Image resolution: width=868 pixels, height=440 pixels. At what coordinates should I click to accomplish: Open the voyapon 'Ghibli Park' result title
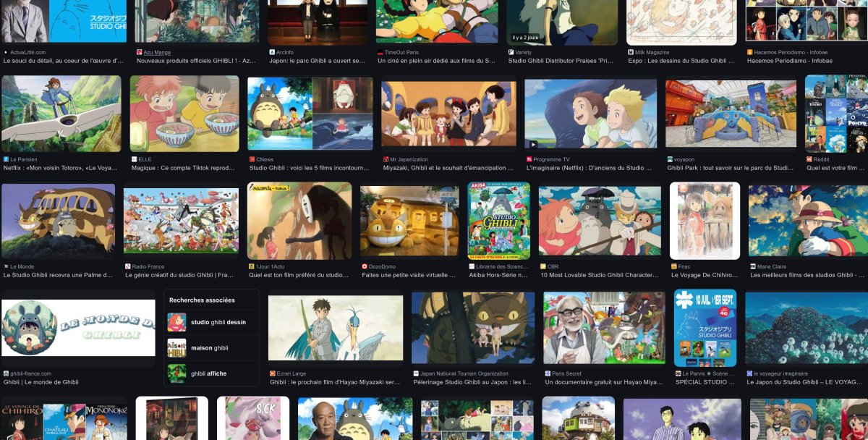[733, 168]
